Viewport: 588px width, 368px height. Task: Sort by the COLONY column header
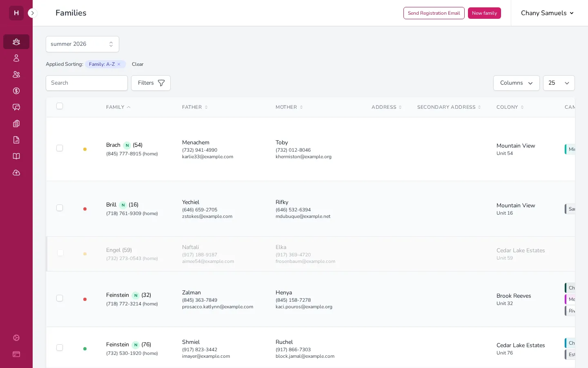[x=510, y=107]
